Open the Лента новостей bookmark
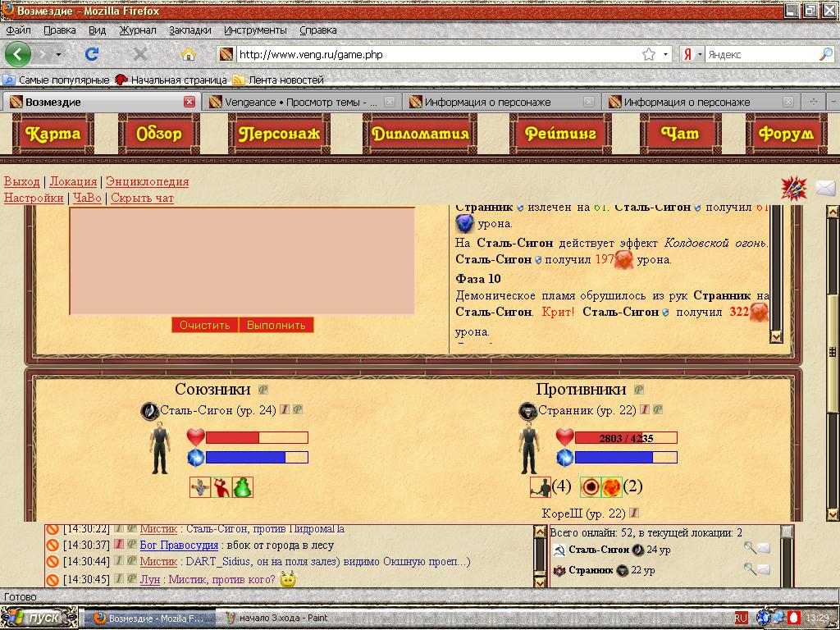The image size is (840, 630). tap(279, 80)
